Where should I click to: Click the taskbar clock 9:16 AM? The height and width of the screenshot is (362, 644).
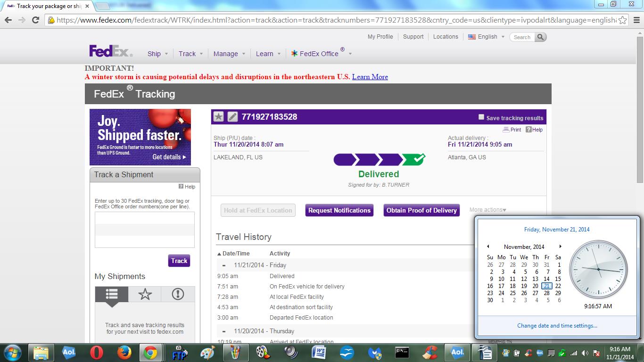point(620,353)
